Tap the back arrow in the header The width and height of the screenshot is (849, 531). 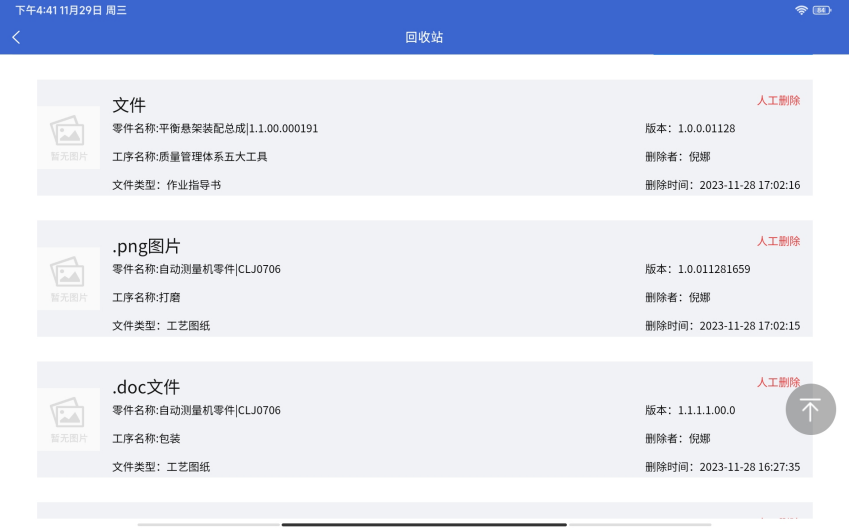pos(16,37)
